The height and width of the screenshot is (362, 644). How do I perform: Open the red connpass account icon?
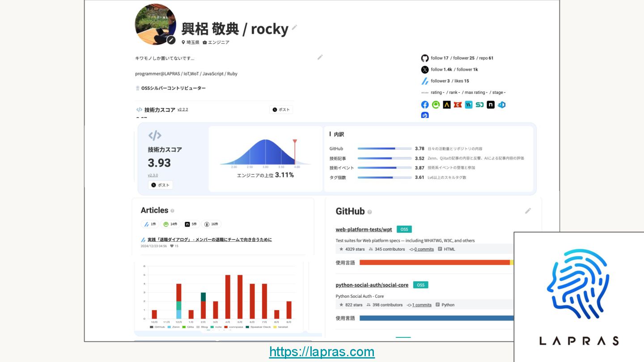(x=458, y=105)
